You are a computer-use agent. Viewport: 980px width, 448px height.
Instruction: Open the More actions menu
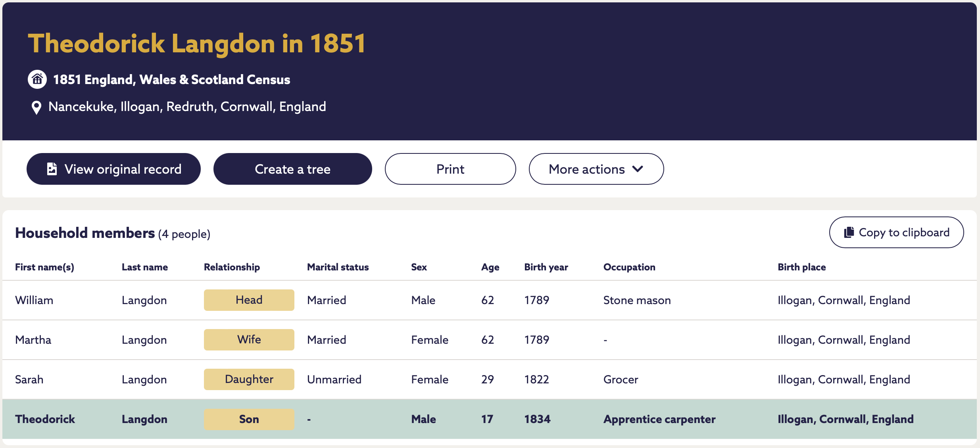click(x=596, y=169)
